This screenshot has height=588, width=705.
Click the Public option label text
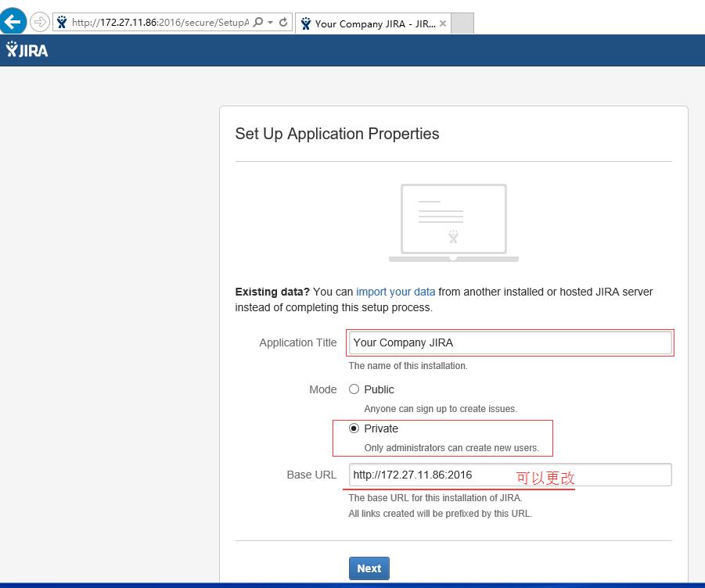tap(379, 389)
